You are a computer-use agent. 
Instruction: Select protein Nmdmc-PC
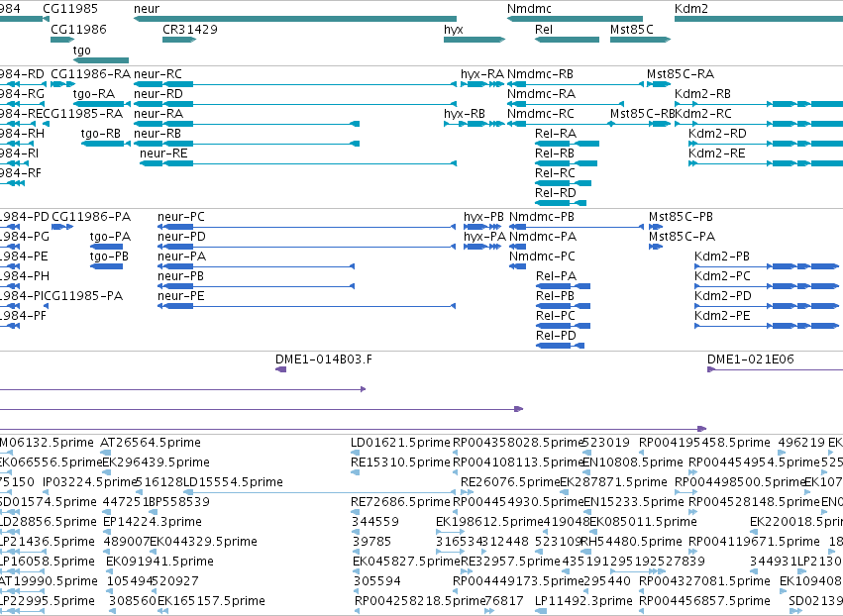542,257
